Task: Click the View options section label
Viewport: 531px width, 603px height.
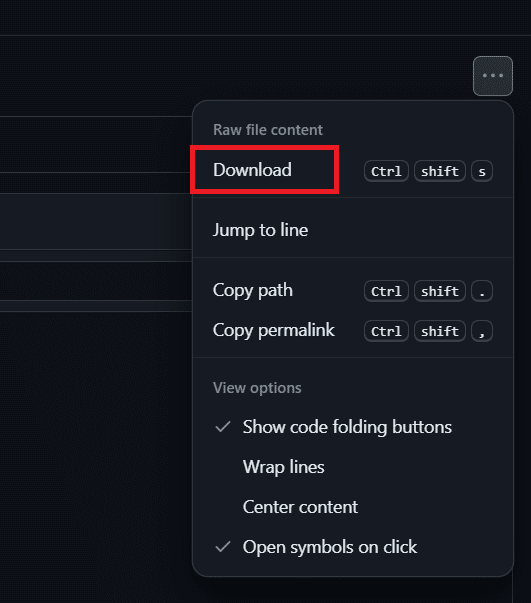Action: (257, 388)
